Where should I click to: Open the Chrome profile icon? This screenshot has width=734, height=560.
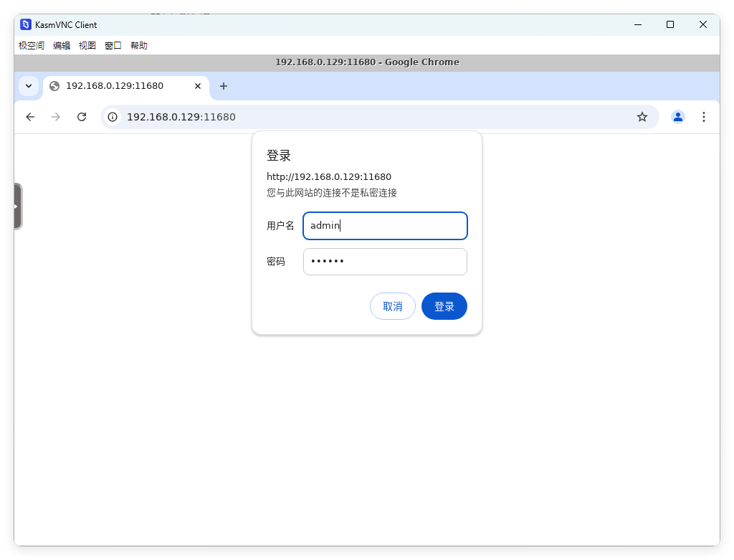point(678,117)
